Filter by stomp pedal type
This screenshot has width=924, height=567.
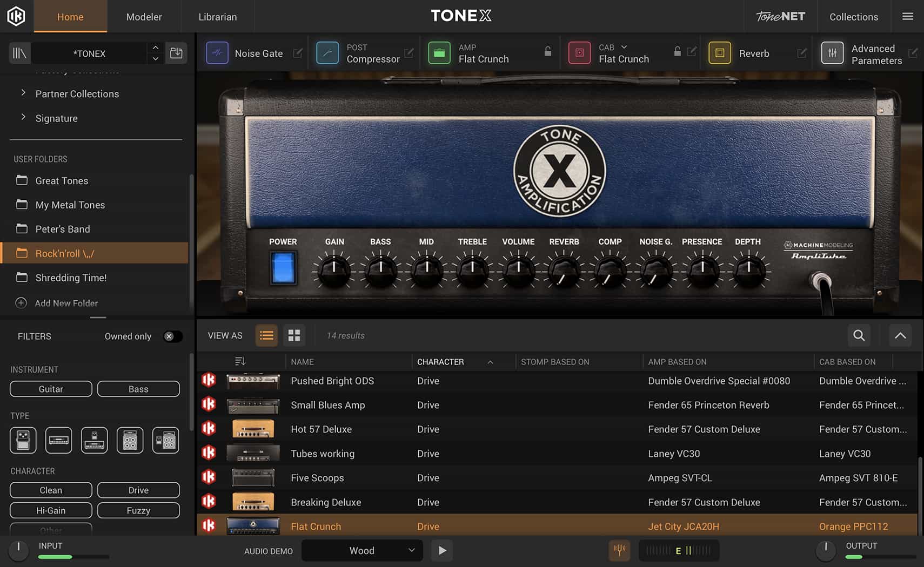pos(23,440)
